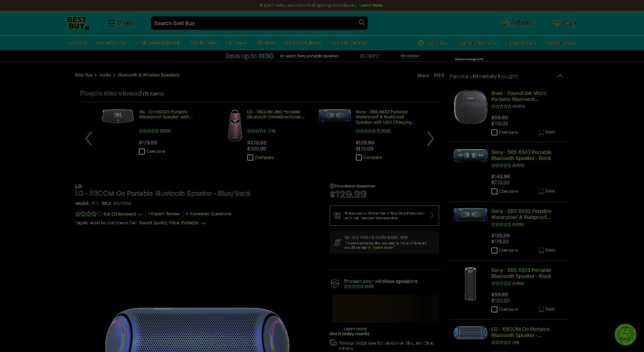The width and height of the screenshot is (644, 352).
Task: Click Shop now on Sony promo
Action: tap(410, 56)
